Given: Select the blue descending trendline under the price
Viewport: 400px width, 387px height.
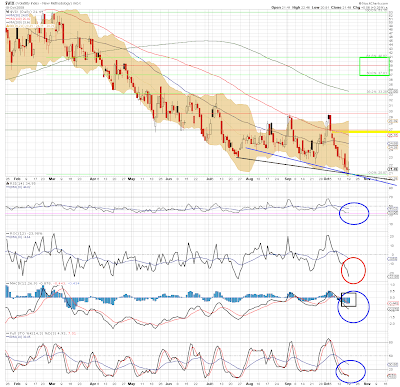Looking at the screenshot, I should 320,166.
